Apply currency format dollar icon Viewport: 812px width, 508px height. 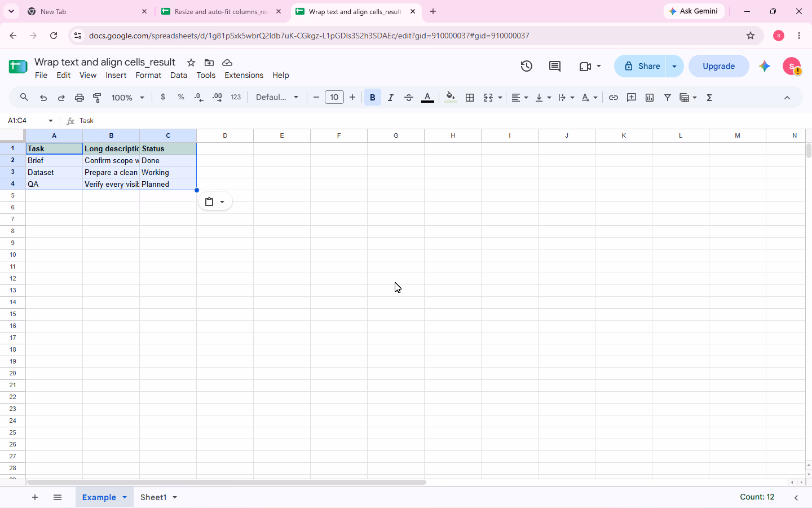(x=163, y=97)
